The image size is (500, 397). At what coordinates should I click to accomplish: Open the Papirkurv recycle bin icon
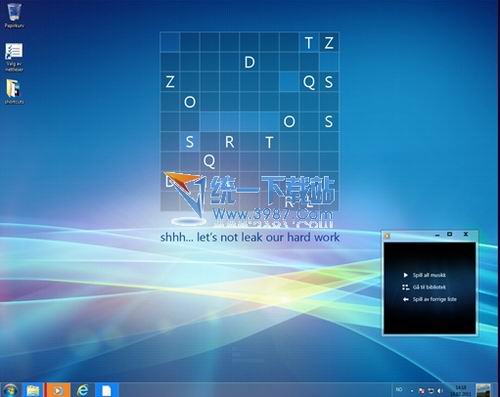pos(14,15)
